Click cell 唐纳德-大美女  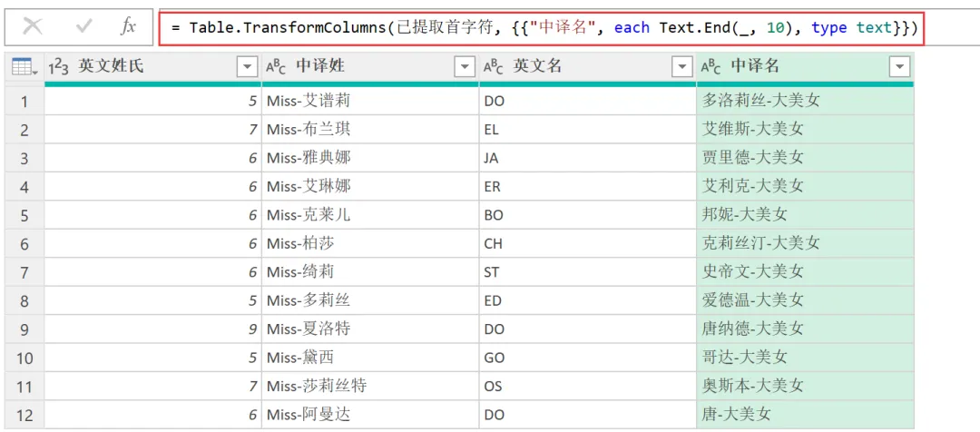coord(805,329)
